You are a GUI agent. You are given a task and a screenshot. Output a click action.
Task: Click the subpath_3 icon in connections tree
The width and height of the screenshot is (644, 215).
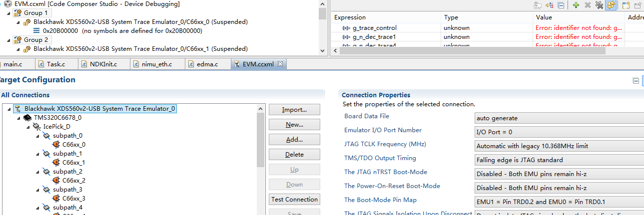46,190
